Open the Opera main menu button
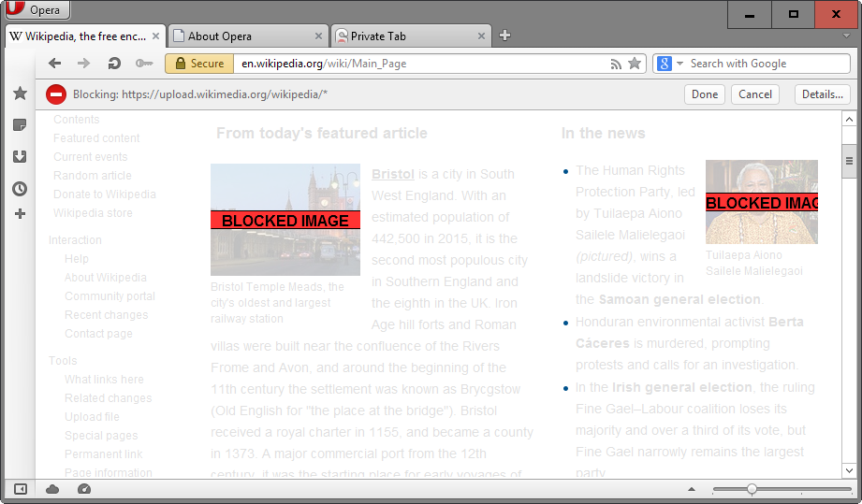The height and width of the screenshot is (504, 862). [37, 10]
